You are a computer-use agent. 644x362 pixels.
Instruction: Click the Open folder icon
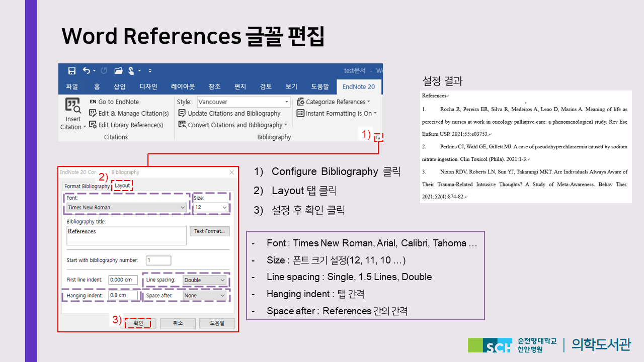(118, 71)
